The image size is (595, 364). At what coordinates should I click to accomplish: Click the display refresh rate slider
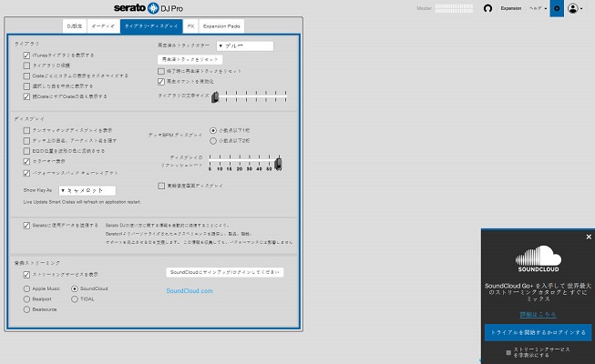245,162
